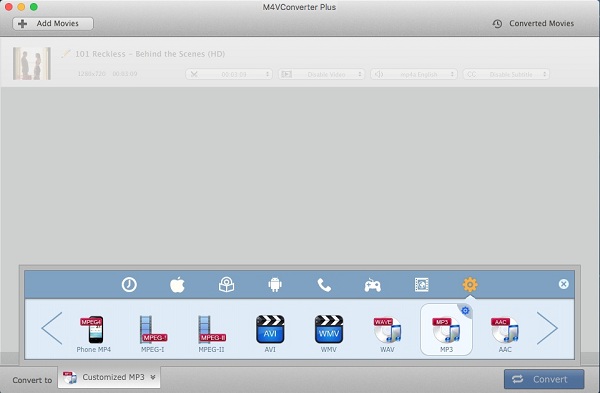Open the Converted Movies history

pos(533,24)
